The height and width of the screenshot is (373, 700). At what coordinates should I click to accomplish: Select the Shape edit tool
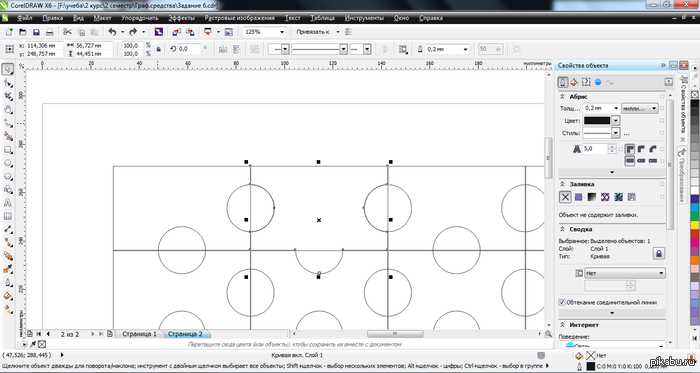click(8, 83)
